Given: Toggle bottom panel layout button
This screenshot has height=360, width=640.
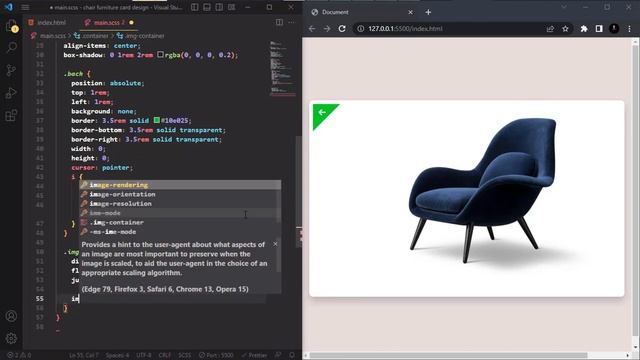Looking at the screenshot, I should tap(207, 7).
